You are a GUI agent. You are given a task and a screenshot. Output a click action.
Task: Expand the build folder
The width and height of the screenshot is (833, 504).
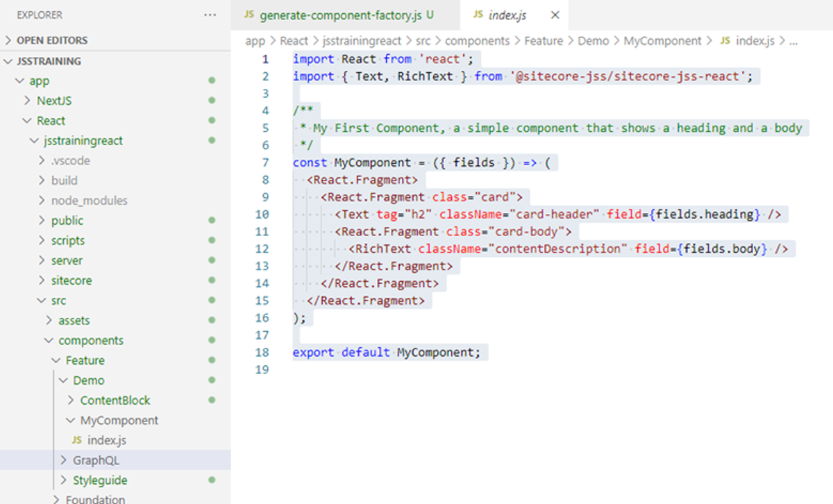click(42, 180)
